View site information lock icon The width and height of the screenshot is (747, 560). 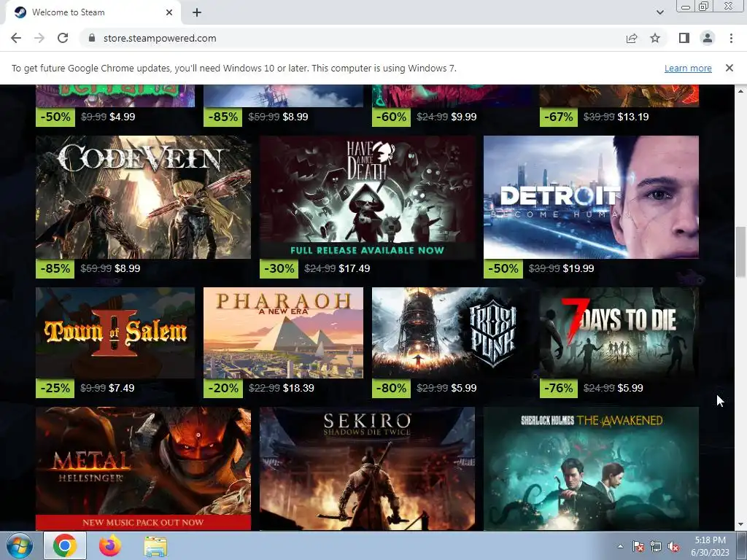pyautogui.click(x=92, y=38)
